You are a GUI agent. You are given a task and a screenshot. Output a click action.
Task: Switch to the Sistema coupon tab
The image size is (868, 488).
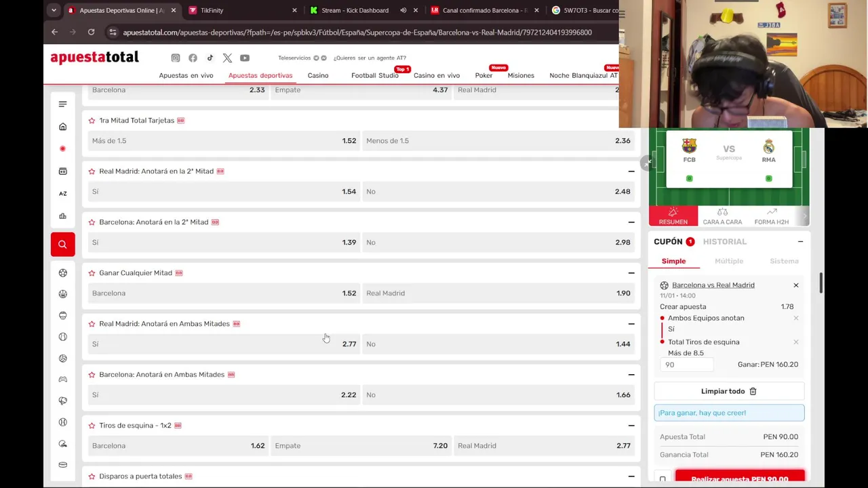pos(784,261)
